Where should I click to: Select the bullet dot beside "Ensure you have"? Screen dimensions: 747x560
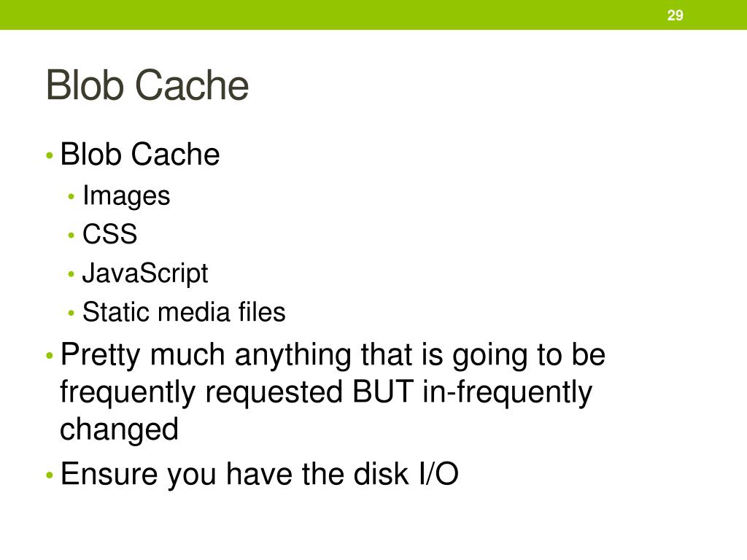49,477
